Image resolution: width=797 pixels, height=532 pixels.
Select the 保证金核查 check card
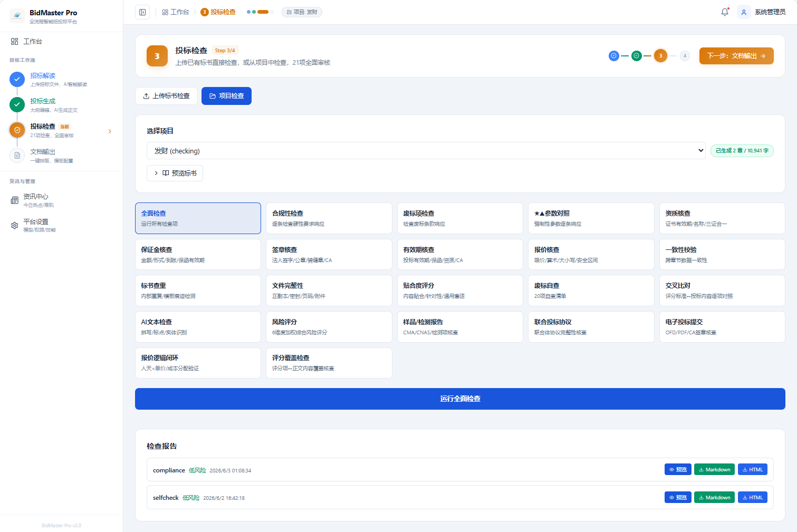198,255
